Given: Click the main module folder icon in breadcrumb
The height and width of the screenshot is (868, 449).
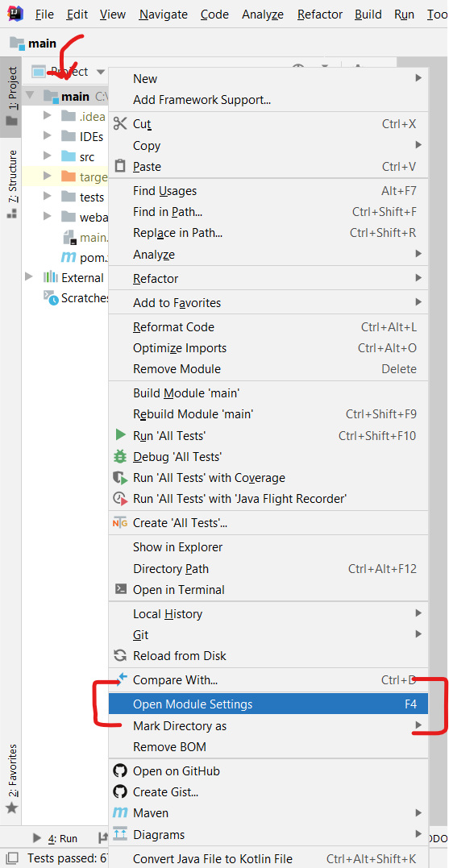Looking at the screenshot, I should coord(17,44).
